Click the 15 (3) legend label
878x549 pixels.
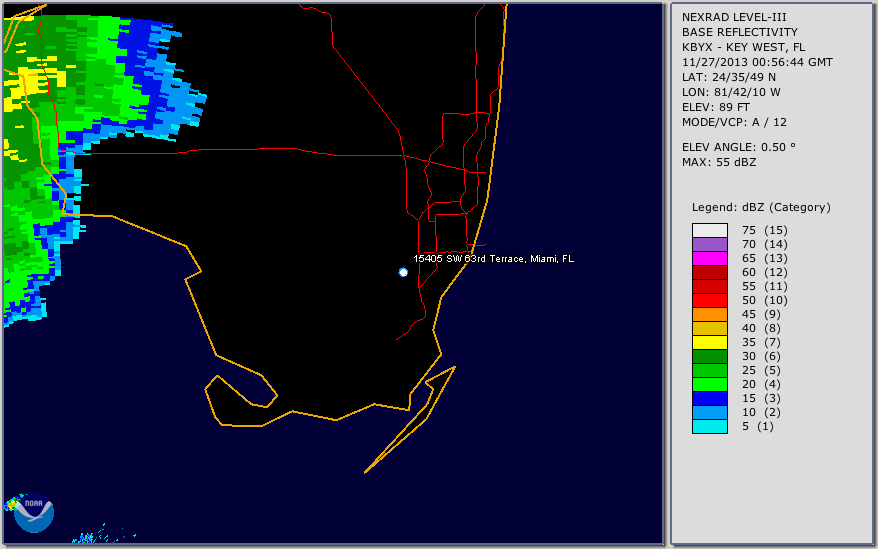(x=761, y=398)
